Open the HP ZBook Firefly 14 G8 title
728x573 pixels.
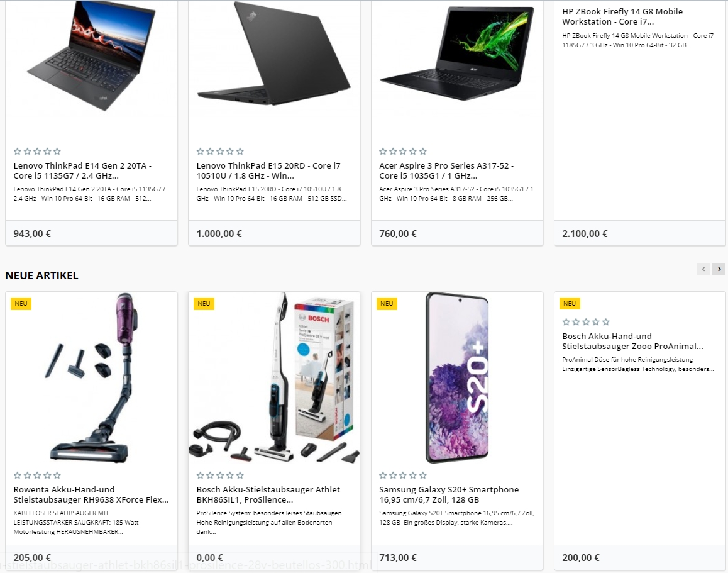622,16
